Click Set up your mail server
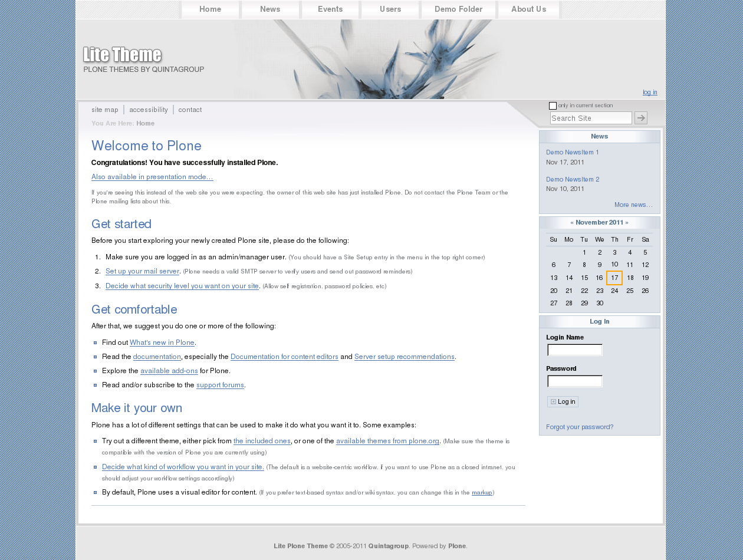743x560 pixels. 142,271
